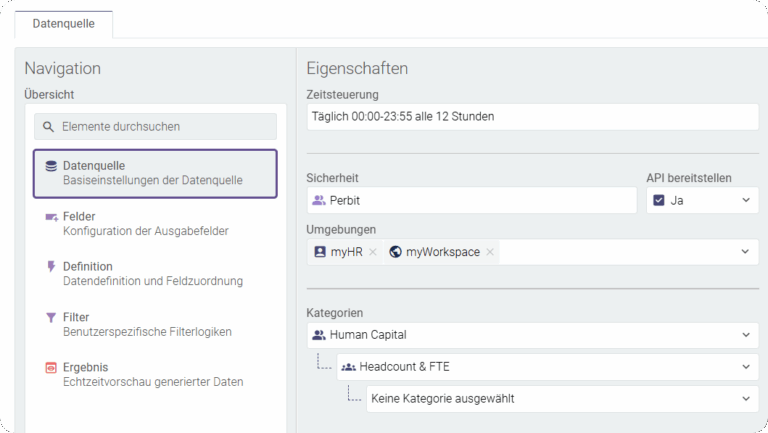Open Definition navigation item
Screen dimensions: 768x433
[x=155, y=274]
